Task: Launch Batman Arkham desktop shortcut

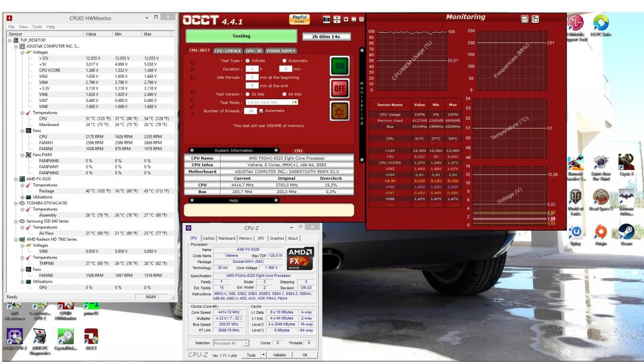Action: coord(626,203)
